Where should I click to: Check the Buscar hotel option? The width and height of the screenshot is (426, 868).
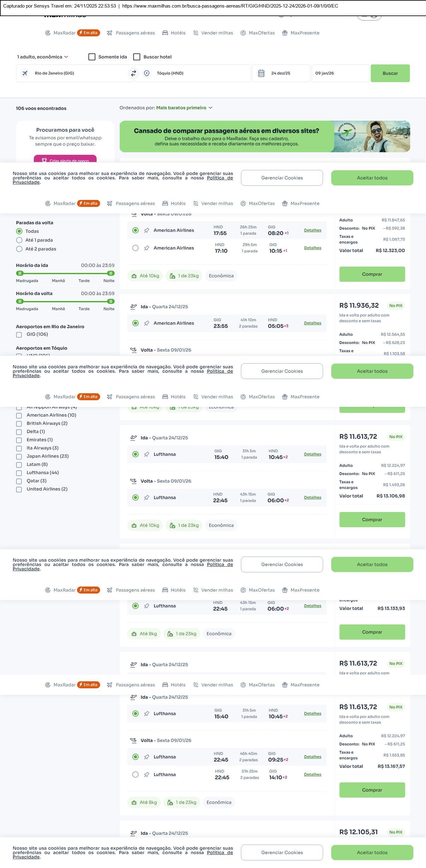(x=137, y=57)
